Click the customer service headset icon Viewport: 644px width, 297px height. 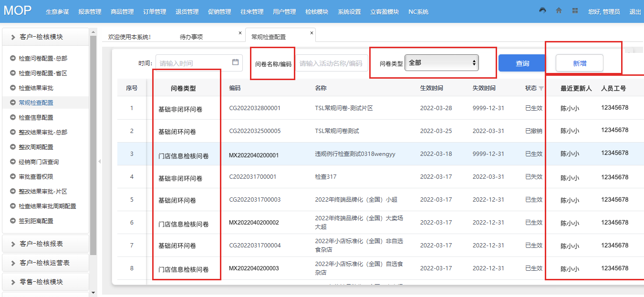click(542, 10)
